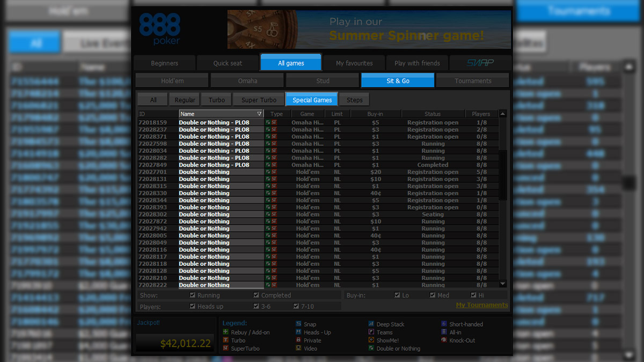Uncheck the Hi buy-in filter
644x362 pixels.
[473, 295]
